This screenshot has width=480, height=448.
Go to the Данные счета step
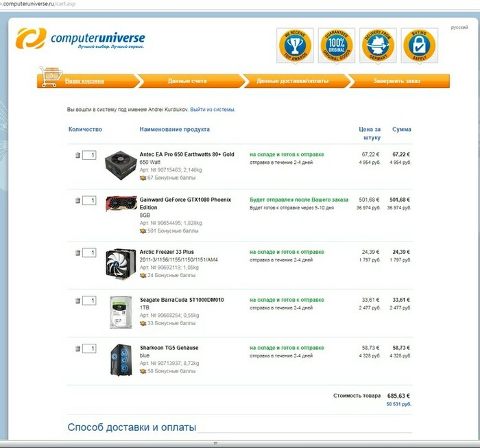(x=187, y=81)
